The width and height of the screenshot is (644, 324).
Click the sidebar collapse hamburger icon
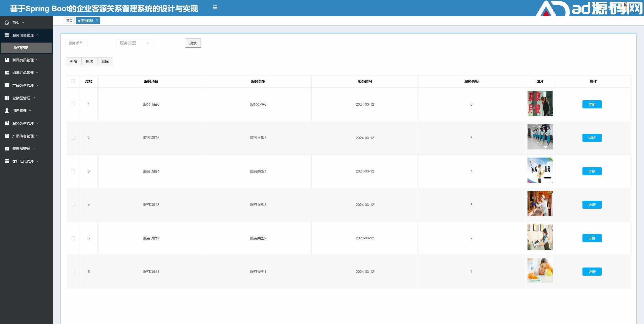(215, 8)
